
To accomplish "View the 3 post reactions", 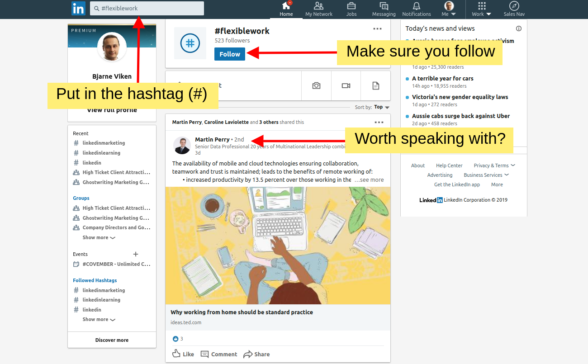I will point(178,339).
